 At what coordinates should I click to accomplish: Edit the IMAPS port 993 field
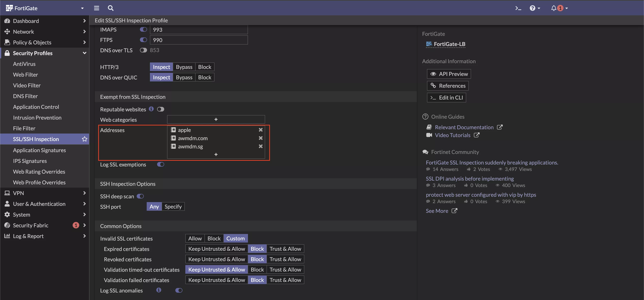[x=199, y=30]
